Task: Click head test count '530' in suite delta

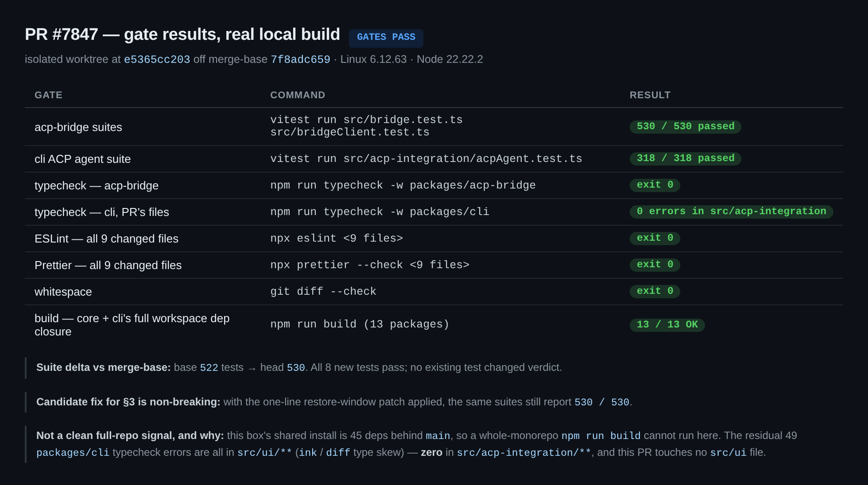Action: [x=296, y=368]
